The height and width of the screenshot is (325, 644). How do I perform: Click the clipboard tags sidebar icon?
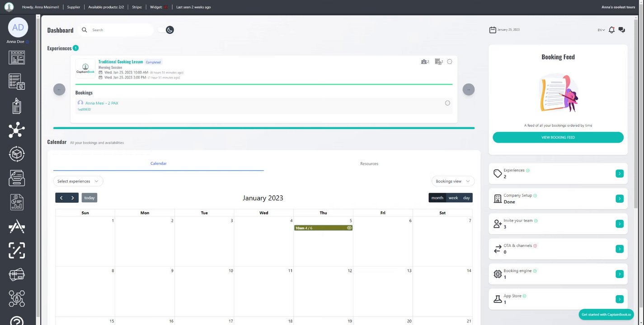(x=17, y=106)
